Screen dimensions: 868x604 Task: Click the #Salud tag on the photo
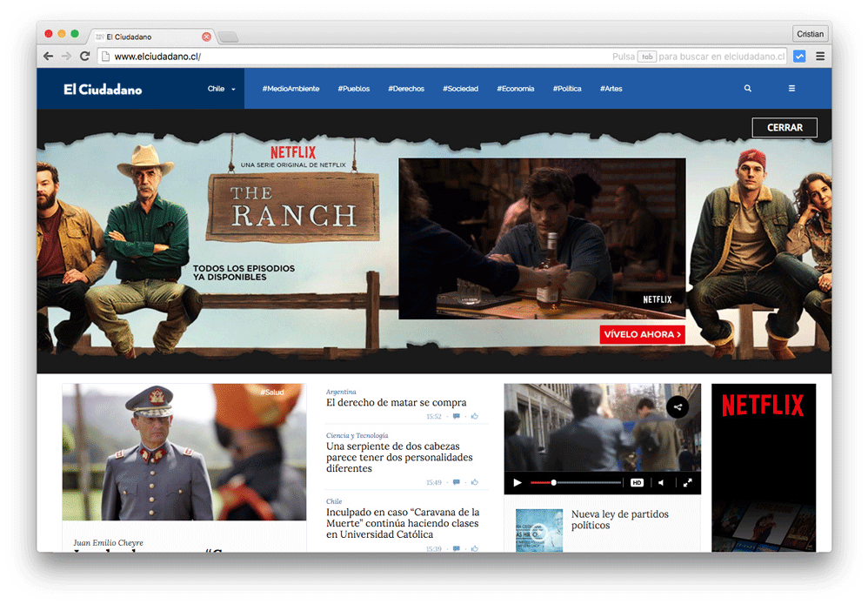click(272, 393)
